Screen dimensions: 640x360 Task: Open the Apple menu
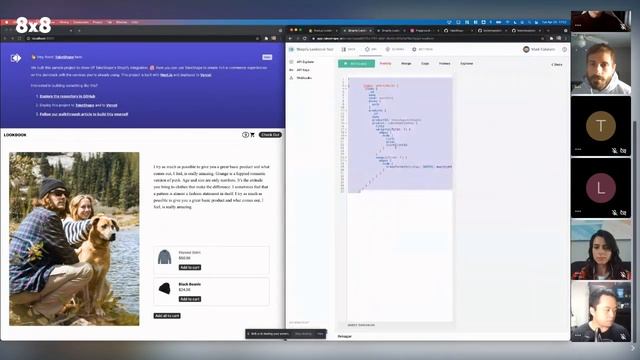coord(7,22)
